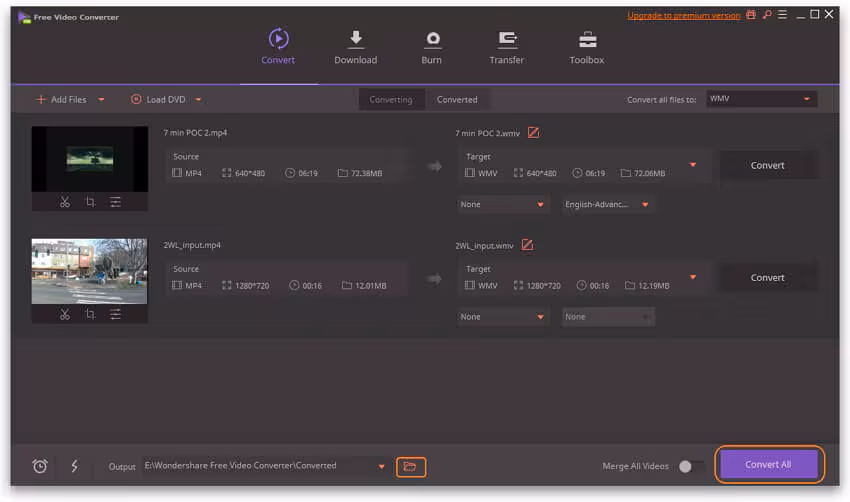Trim the 7 min POC 2.mp4 video with scissors
This screenshot has height=502, width=850.
pos(65,202)
